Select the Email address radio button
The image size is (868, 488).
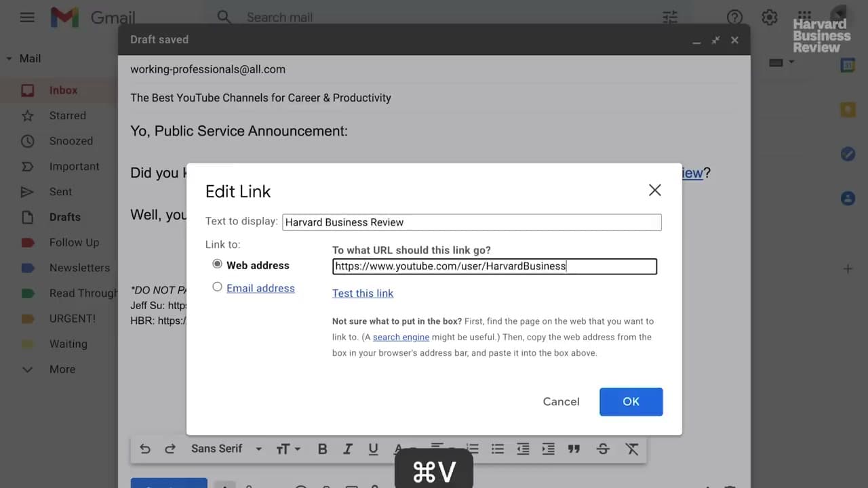(217, 287)
